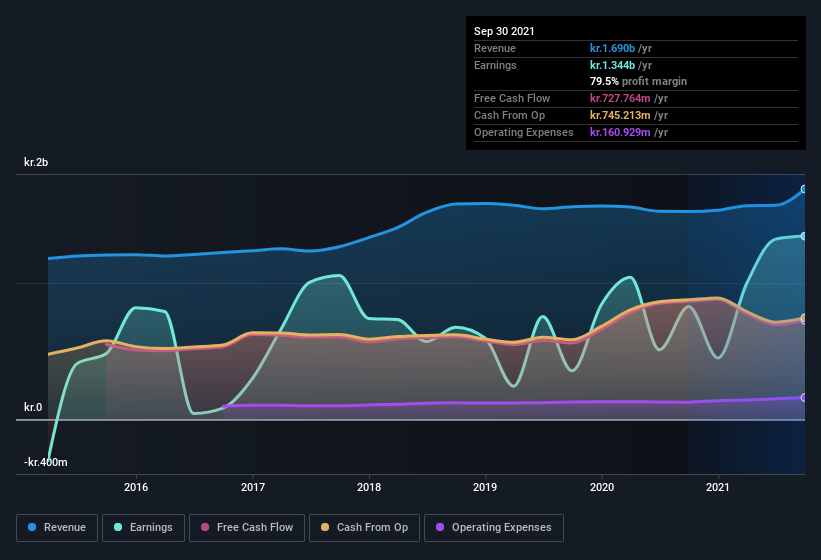Screen dimensions: 821x560
Task: Toggle the Operating Expenses legend button
Action: 494,528
